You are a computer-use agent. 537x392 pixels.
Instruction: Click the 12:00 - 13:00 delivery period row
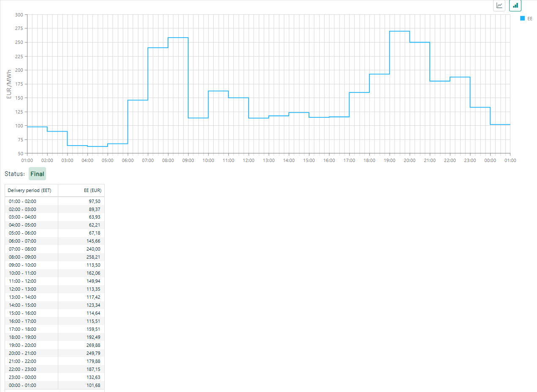22,289
